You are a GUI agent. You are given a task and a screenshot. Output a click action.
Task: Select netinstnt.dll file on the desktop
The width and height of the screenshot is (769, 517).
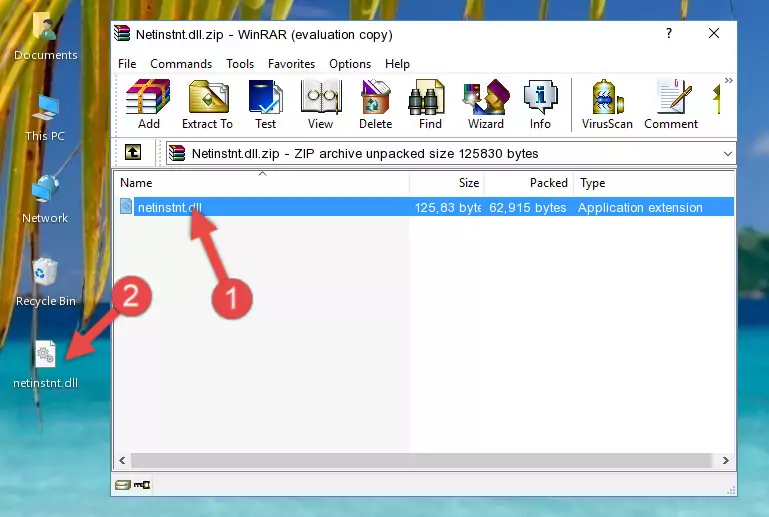tap(45, 364)
